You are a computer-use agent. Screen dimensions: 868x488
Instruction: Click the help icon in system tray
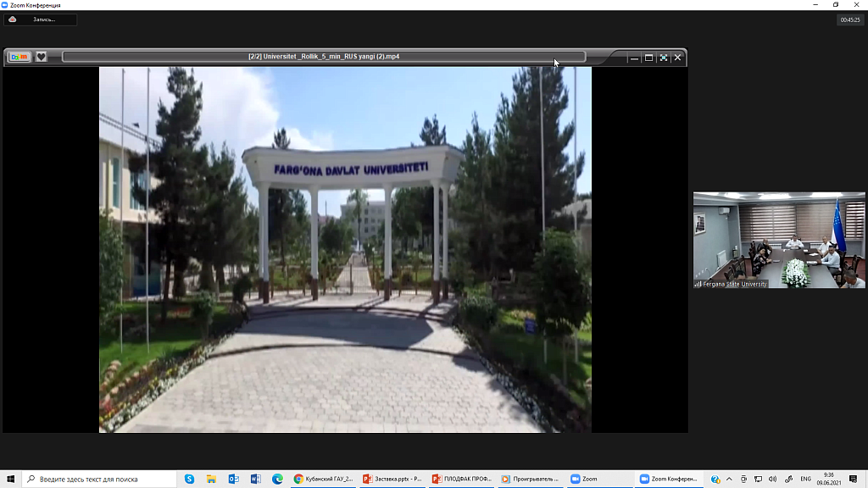(715, 480)
